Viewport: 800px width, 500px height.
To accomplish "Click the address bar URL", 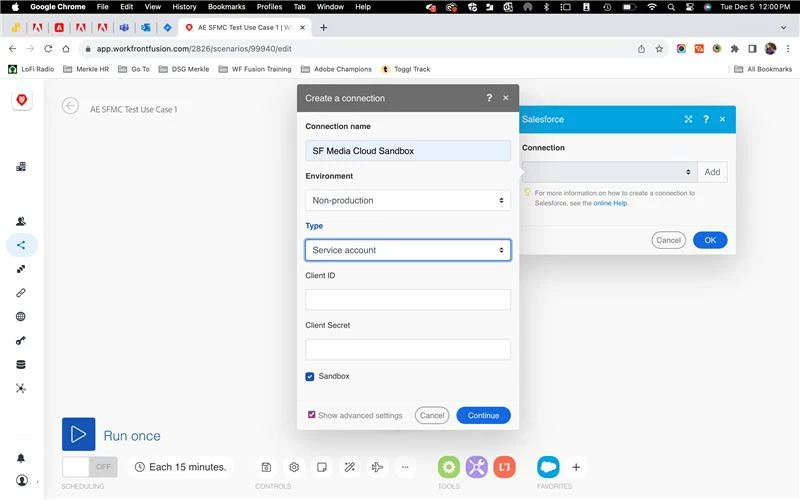I will coord(194,49).
